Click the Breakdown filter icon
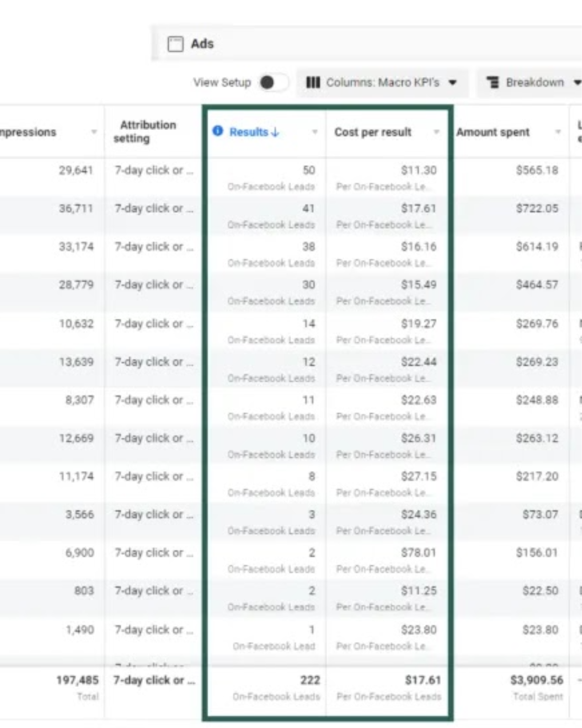Image resolution: width=582 pixels, height=728 pixels. (x=492, y=83)
